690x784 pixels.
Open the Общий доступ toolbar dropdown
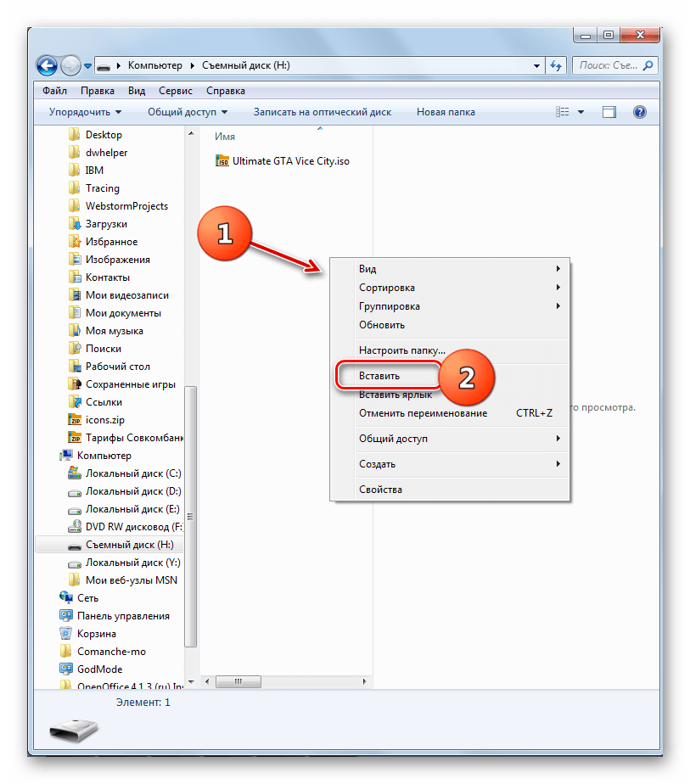187,112
